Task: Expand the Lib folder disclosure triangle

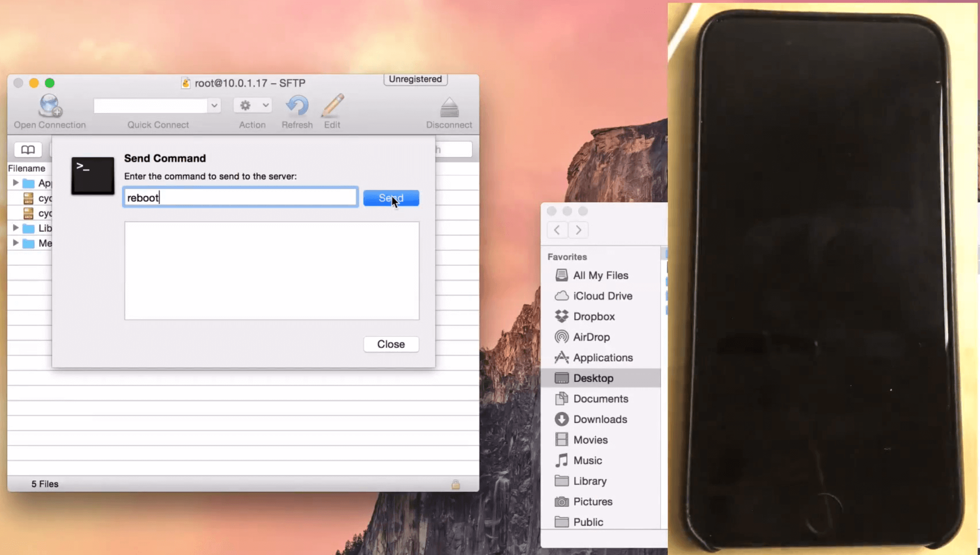Action: pyautogui.click(x=15, y=228)
